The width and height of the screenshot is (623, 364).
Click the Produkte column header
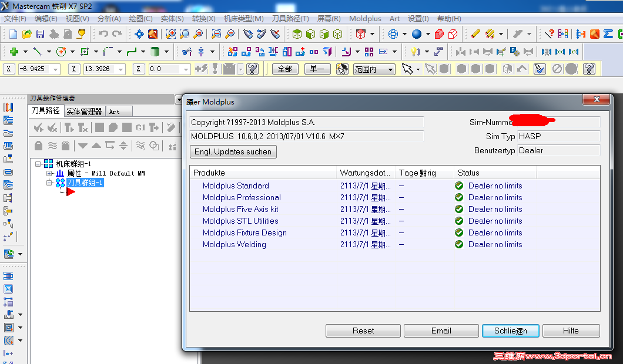(263, 173)
